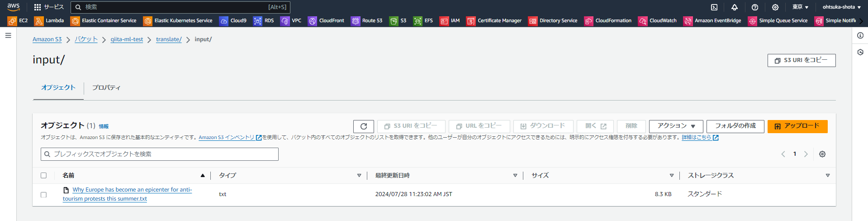Screen dimensions: 868x221
Task: Open Simple Queue Service shortcut
Action: pos(778,21)
